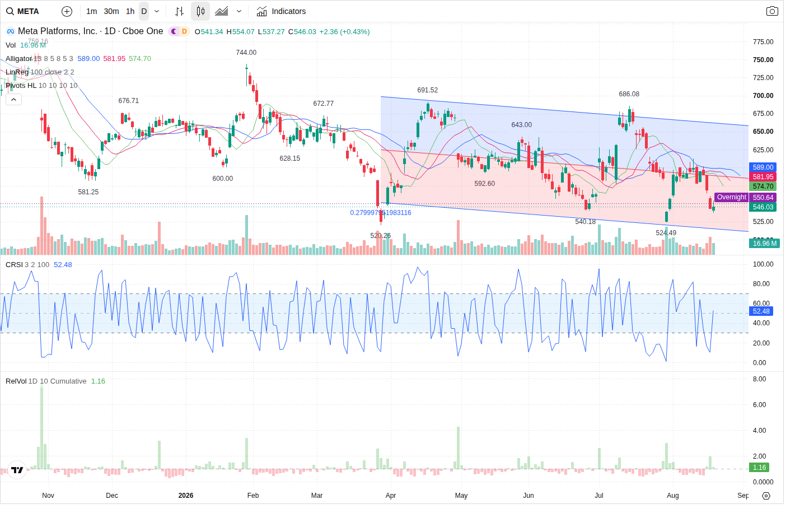Click the green 574.70 price axis label

[x=763, y=186]
